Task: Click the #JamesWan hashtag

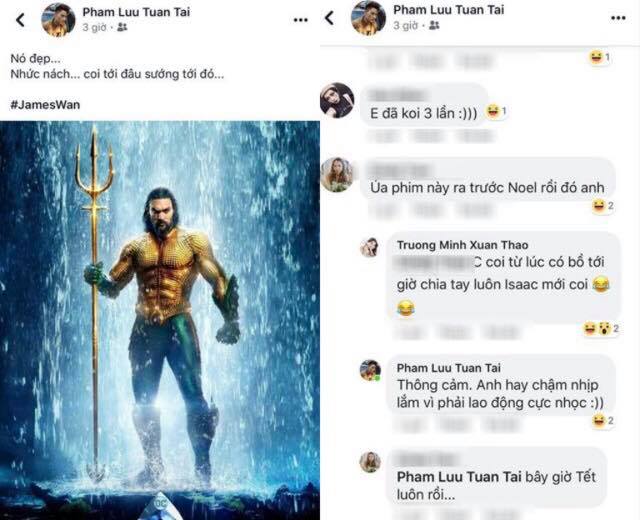Action: click(x=45, y=105)
